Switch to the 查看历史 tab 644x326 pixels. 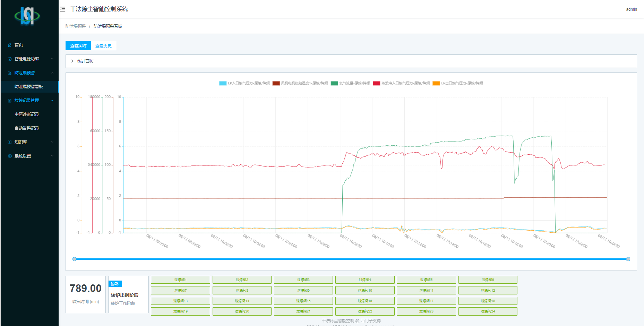click(103, 46)
